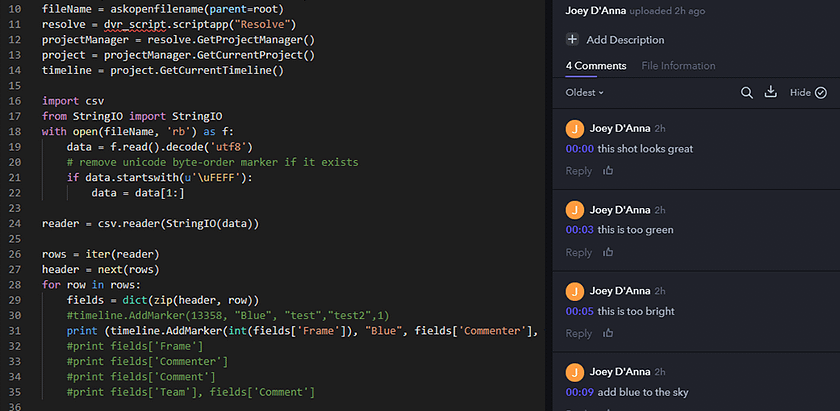
Task: Click the plus icon beside Add Description
Action: [x=572, y=39]
